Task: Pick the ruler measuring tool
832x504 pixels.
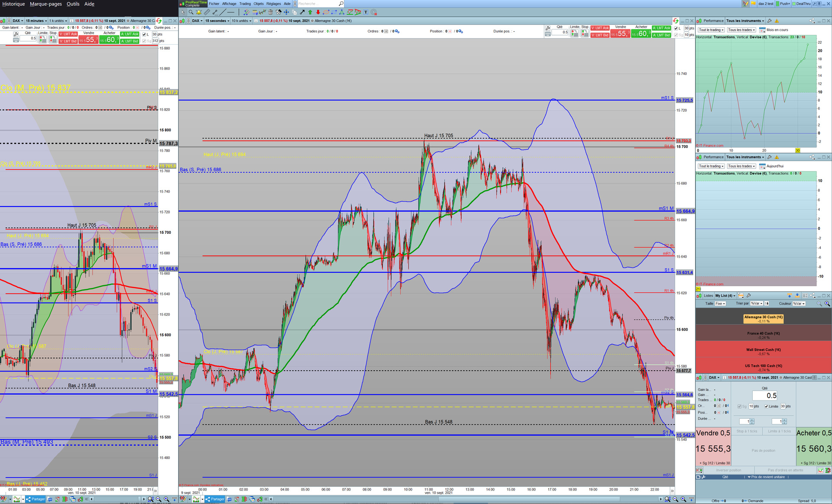Action: pos(207,12)
